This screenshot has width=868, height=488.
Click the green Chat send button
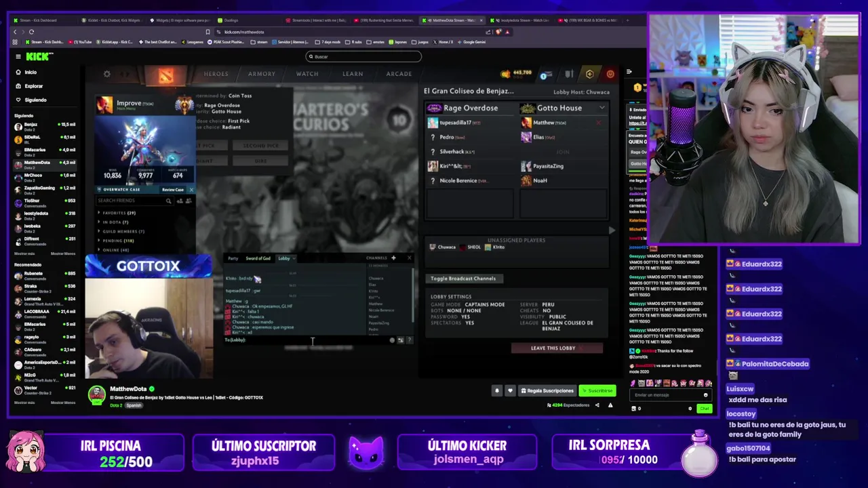click(x=704, y=409)
